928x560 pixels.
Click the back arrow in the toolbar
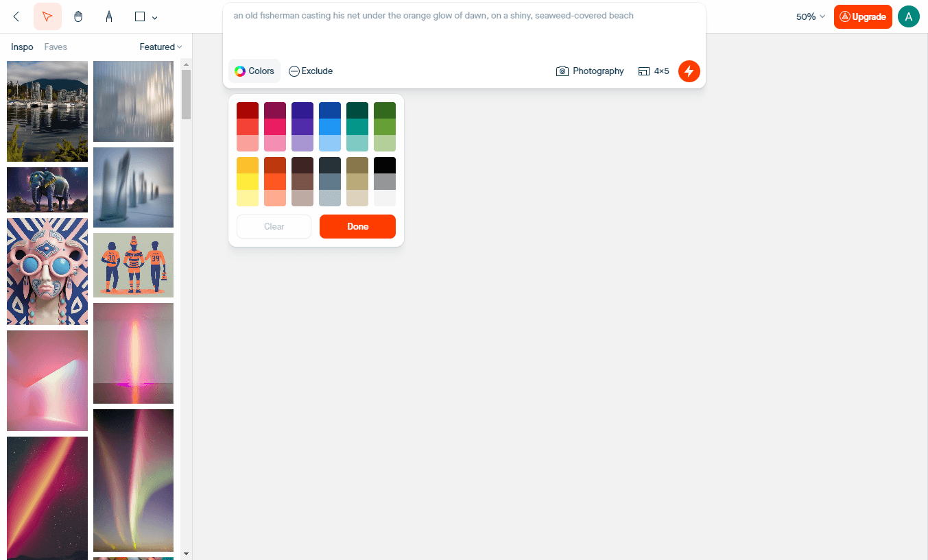click(x=16, y=16)
